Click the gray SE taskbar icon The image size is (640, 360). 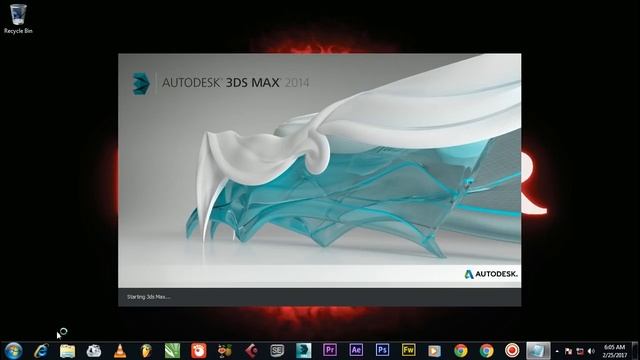[x=277, y=351]
